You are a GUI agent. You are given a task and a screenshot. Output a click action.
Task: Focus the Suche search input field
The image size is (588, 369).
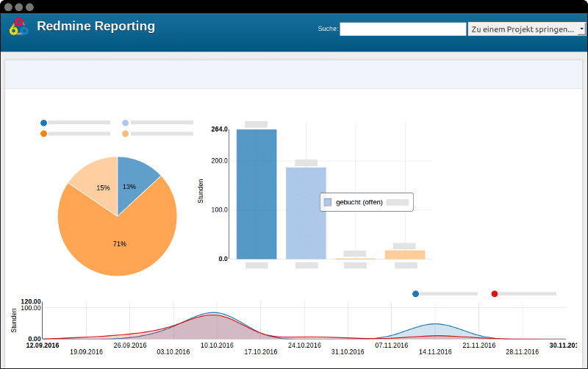(403, 29)
